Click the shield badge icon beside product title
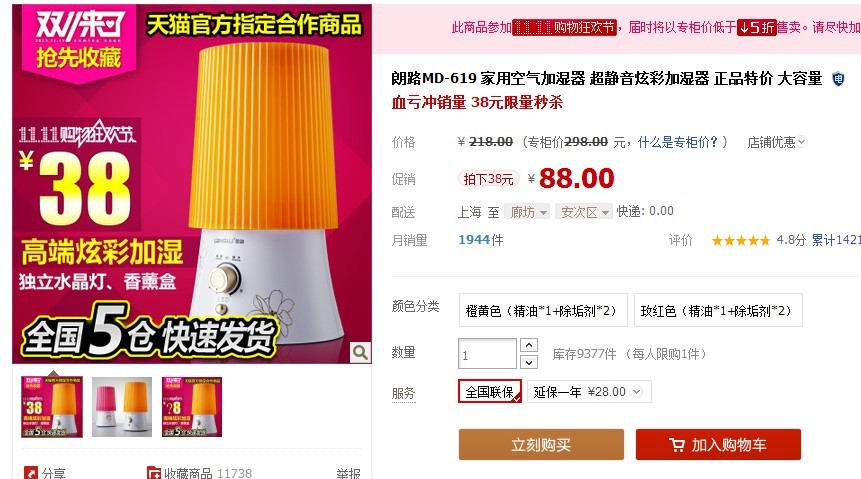The width and height of the screenshot is (861, 479). [838, 79]
